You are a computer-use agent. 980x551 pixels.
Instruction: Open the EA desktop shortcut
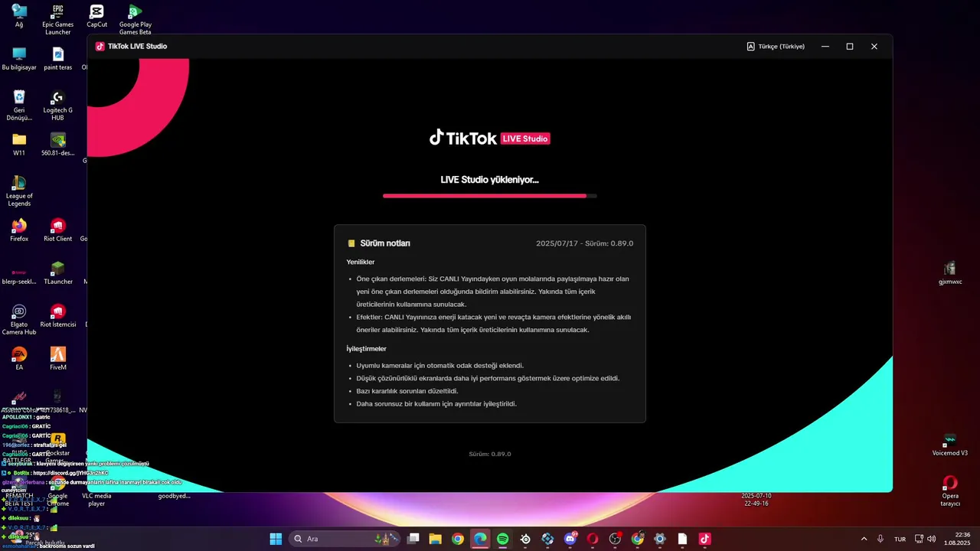coord(19,359)
